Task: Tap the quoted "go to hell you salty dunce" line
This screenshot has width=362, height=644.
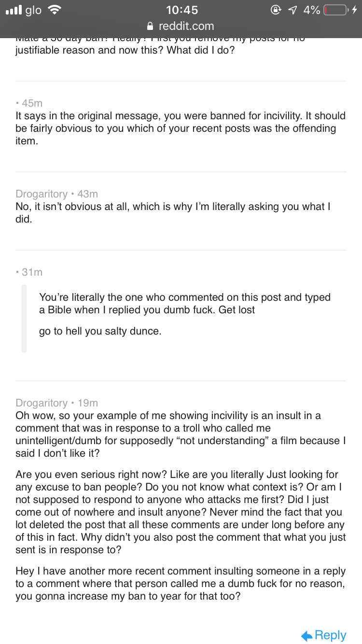Action: coord(100,332)
